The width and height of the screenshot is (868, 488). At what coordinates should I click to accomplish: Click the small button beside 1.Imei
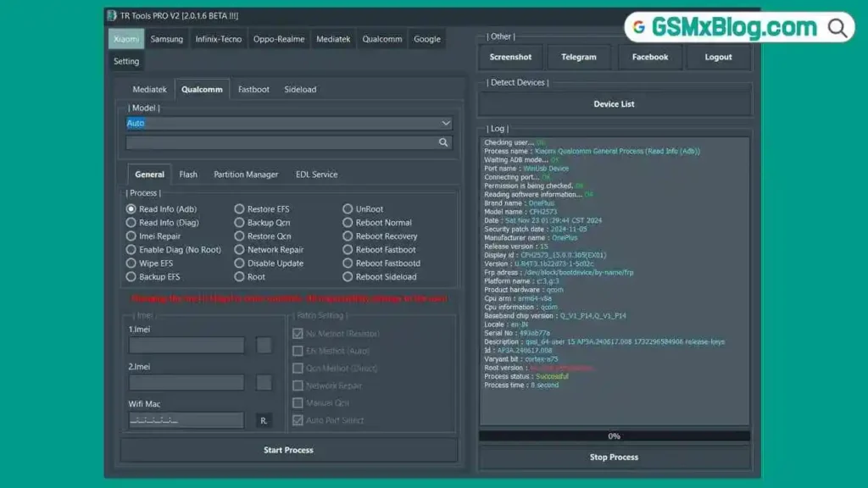point(264,346)
